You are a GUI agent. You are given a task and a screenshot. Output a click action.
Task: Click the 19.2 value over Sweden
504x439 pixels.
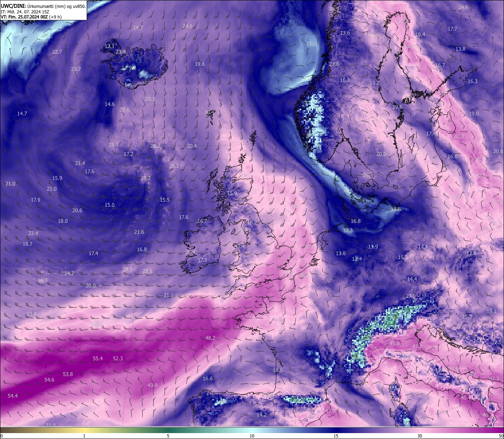click(x=374, y=83)
